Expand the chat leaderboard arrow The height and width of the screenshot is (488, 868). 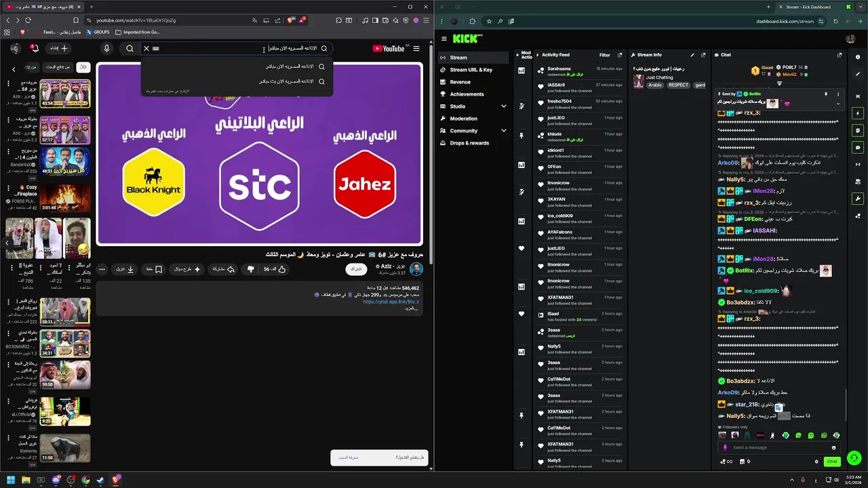click(x=779, y=83)
